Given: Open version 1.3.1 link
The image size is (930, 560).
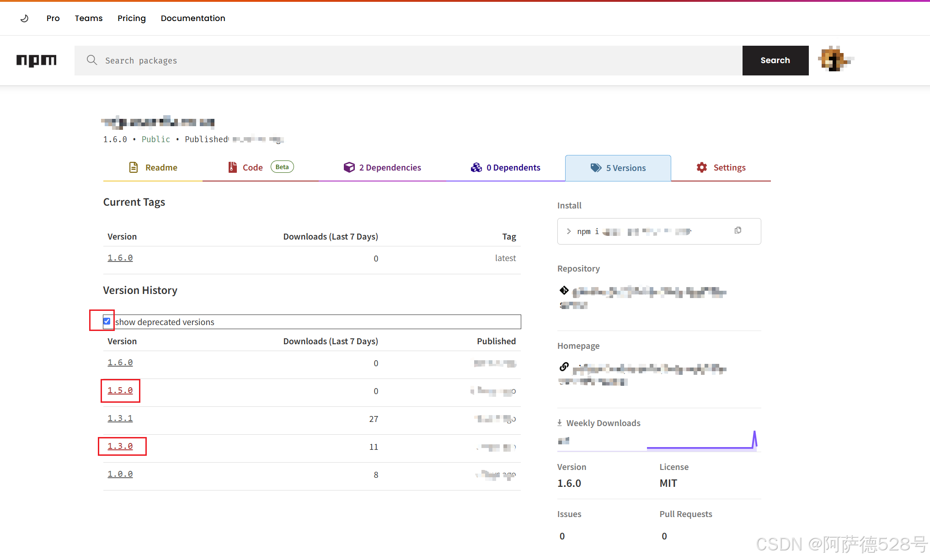Looking at the screenshot, I should click(x=120, y=418).
